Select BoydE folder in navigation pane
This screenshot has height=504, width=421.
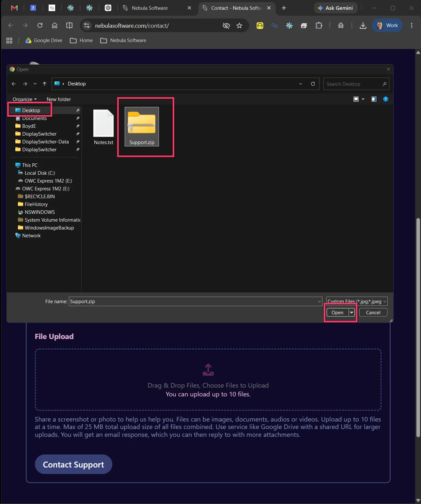(29, 126)
